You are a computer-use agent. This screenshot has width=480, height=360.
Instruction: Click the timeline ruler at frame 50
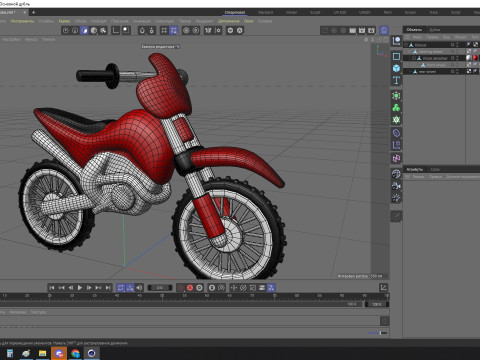[162, 296]
